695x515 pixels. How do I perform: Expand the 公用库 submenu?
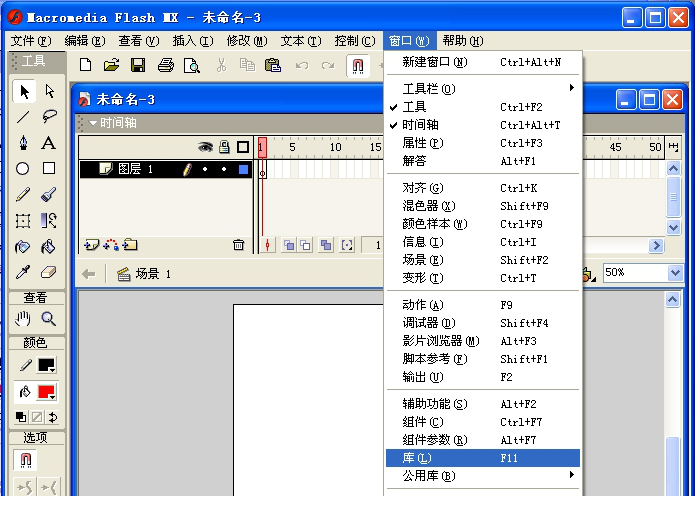(x=483, y=476)
